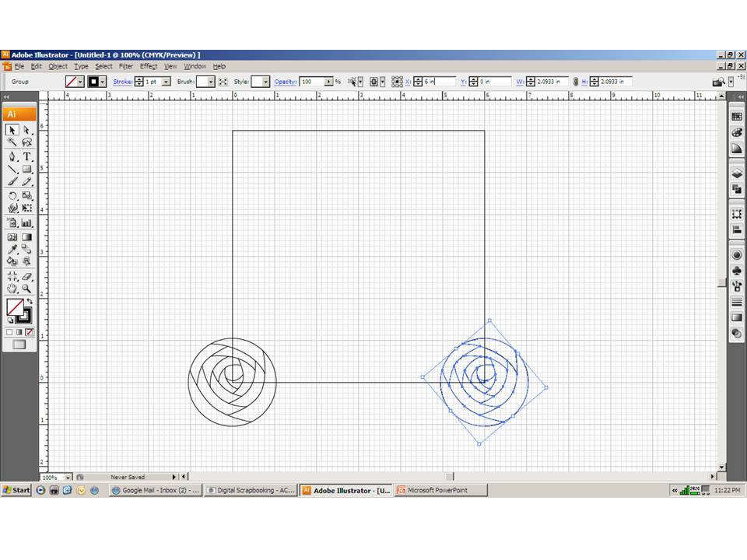The width and height of the screenshot is (747, 560).
Task: Select the Rectangle tool
Action: pyautogui.click(x=26, y=169)
